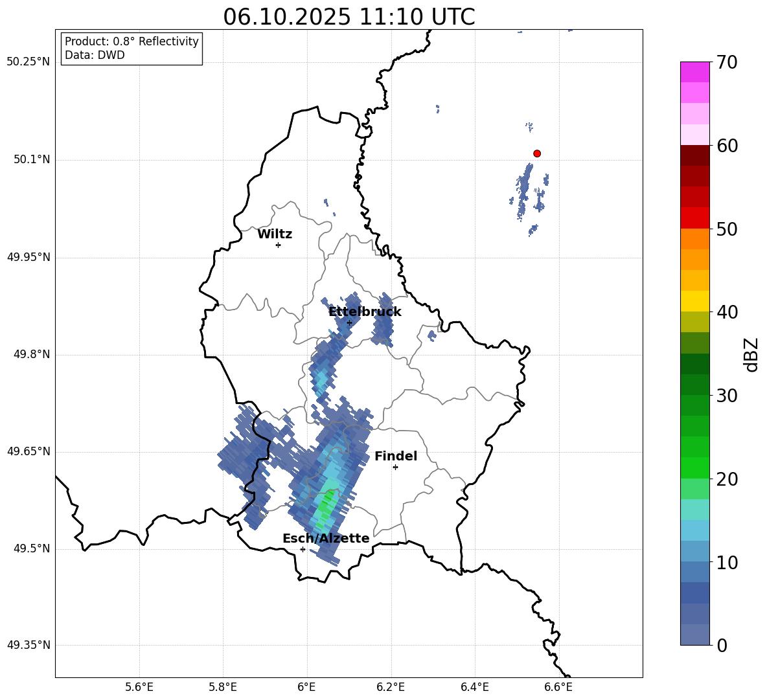
Task: Click the 49.95°N latitude label
Action: click(x=28, y=257)
